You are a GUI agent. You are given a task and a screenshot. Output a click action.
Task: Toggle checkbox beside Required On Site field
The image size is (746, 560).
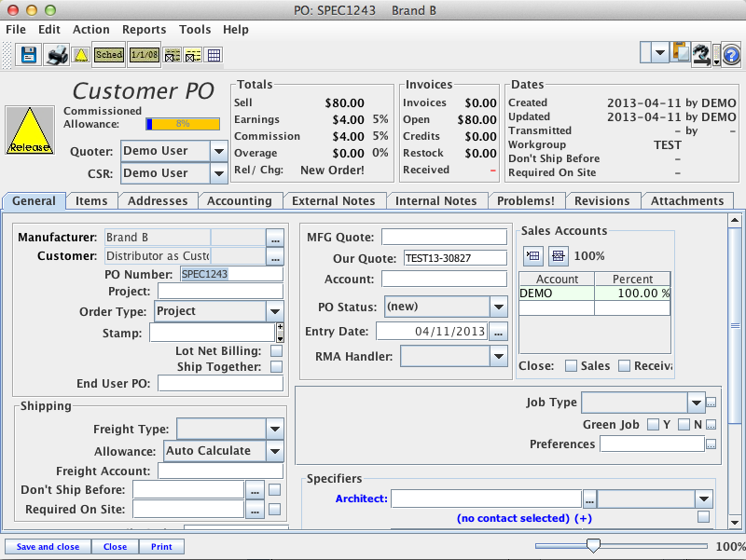pyautogui.click(x=274, y=509)
